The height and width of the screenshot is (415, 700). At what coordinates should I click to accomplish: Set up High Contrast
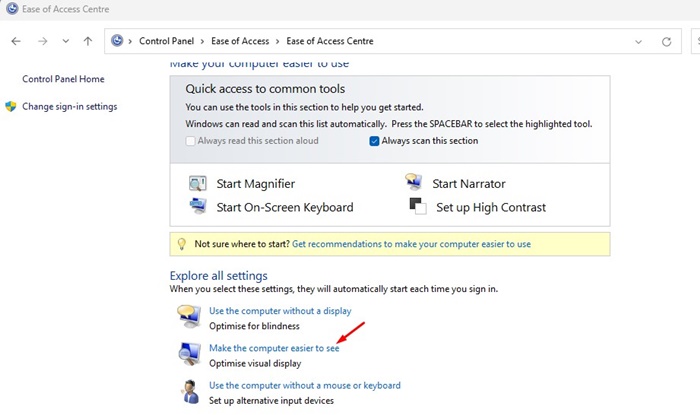tap(491, 208)
